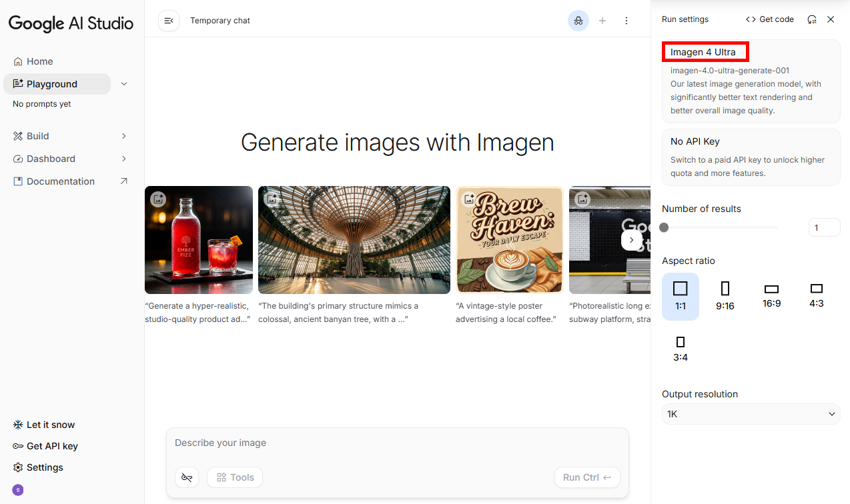Click the snowflake icon
Screen dimensions: 850x504
pos(18,425)
